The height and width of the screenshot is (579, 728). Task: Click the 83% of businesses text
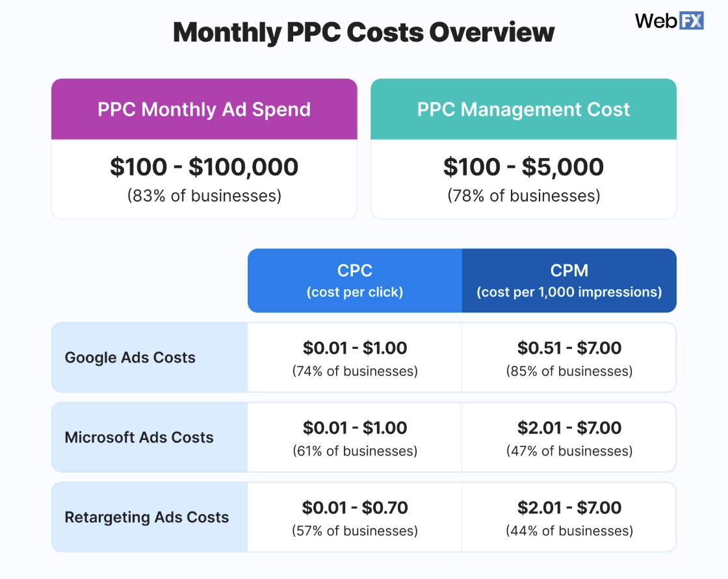[204, 196]
